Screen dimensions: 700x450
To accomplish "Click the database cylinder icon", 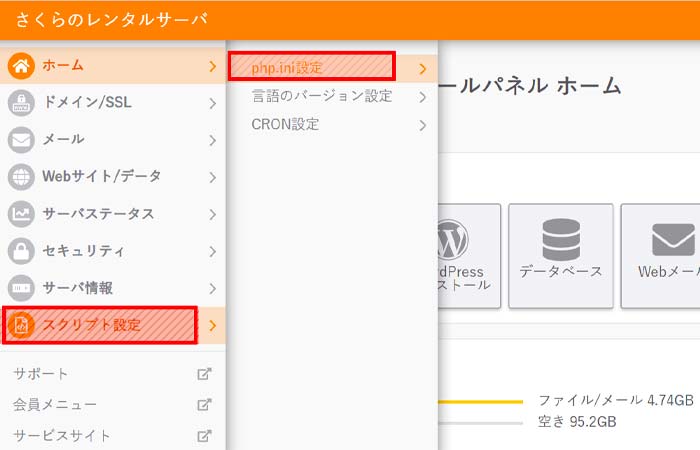I will tap(561, 240).
